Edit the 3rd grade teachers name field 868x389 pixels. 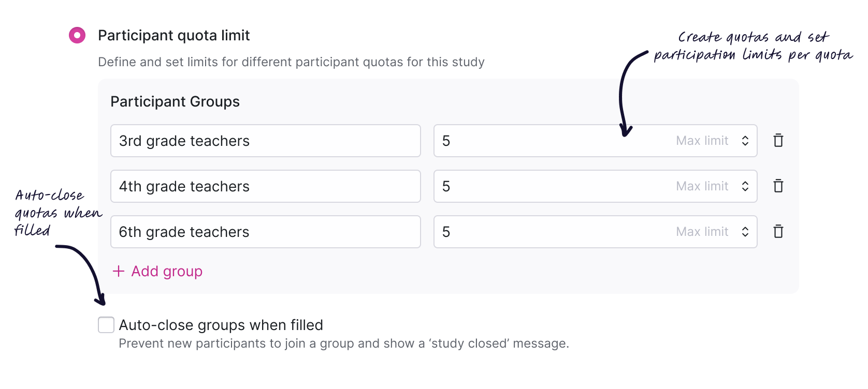coord(265,140)
